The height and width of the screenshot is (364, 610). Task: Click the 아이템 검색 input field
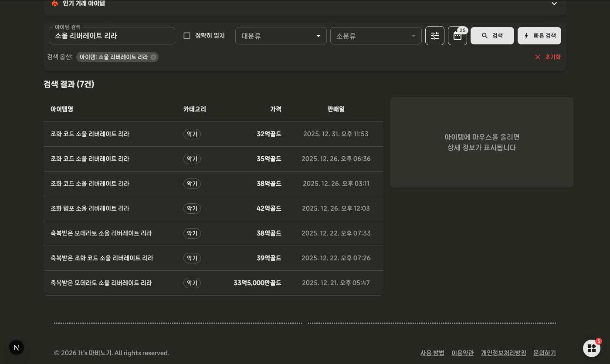[112, 36]
